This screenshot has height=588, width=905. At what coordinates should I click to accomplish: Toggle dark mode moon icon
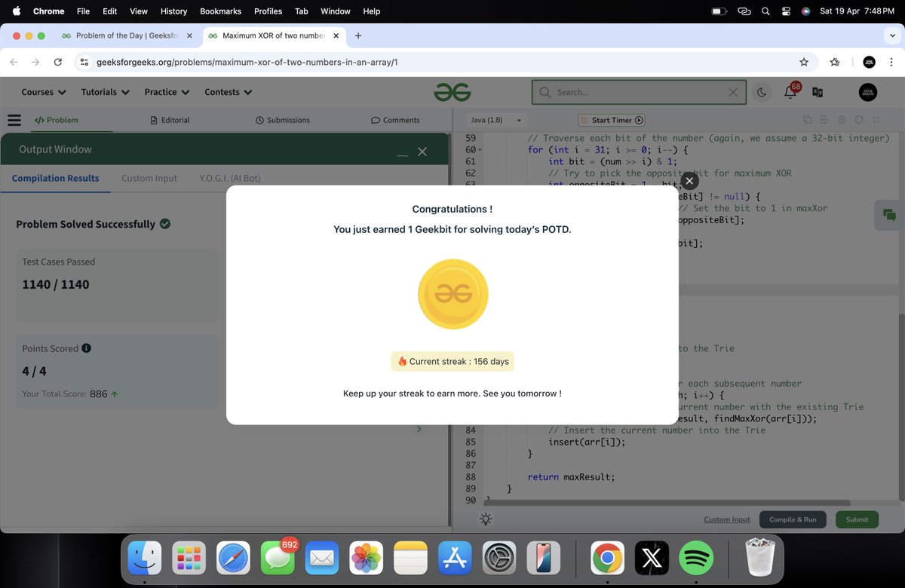[762, 92]
